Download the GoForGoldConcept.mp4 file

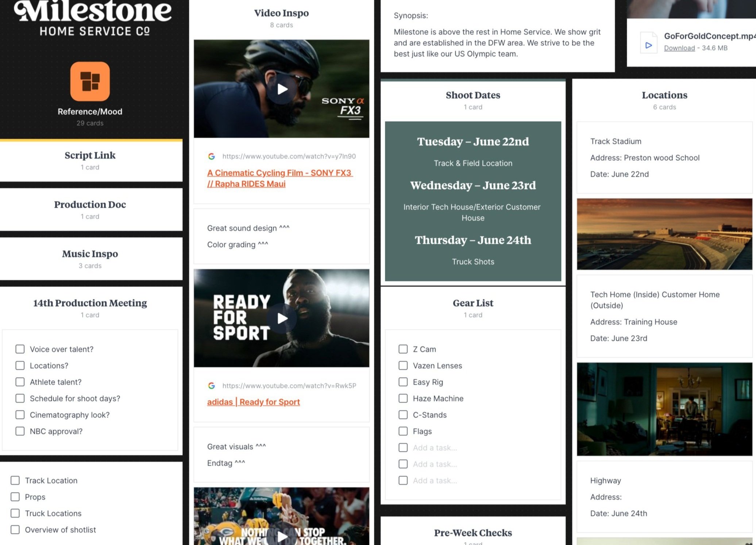pyautogui.click(x=679, y=48)
